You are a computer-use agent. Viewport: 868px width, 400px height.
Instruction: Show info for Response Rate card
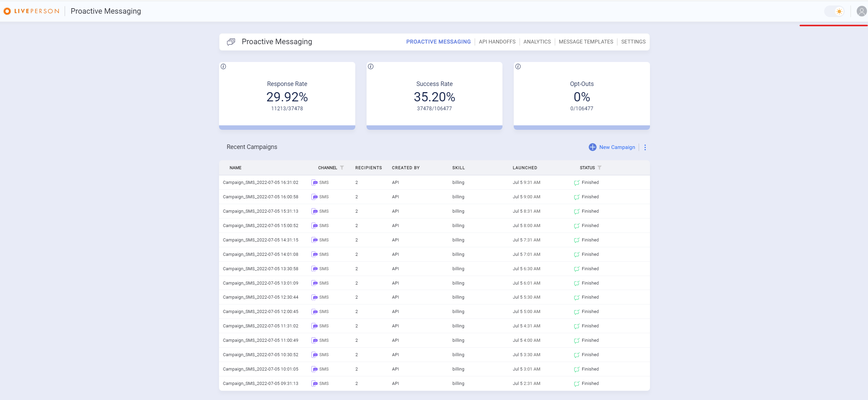click(224, 66)
